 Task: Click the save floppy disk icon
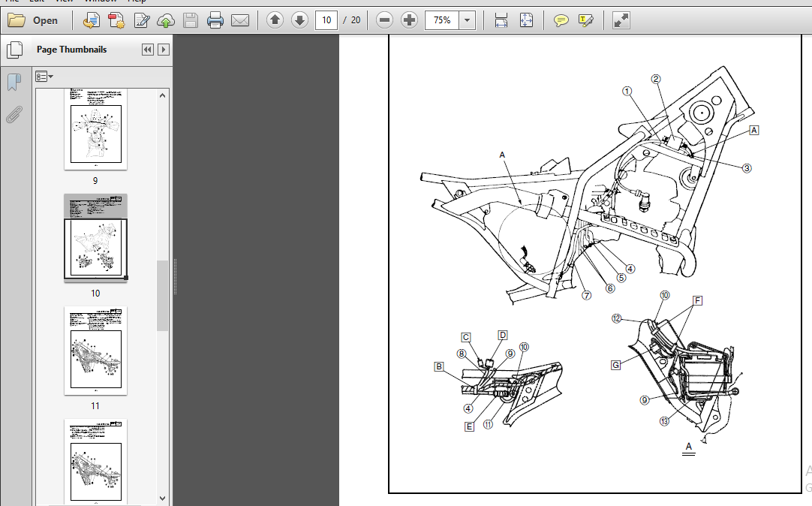pos(190,20)
